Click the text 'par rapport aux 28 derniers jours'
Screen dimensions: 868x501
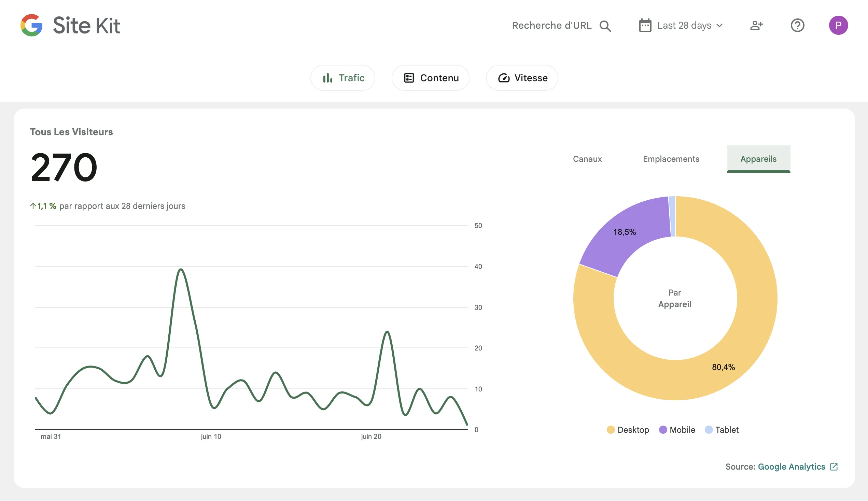pyautogui.click(x=122, y=206)
